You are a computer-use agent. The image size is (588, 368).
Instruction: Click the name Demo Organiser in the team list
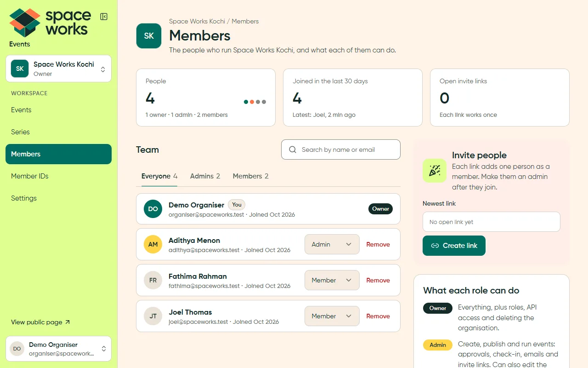point(196,205)
